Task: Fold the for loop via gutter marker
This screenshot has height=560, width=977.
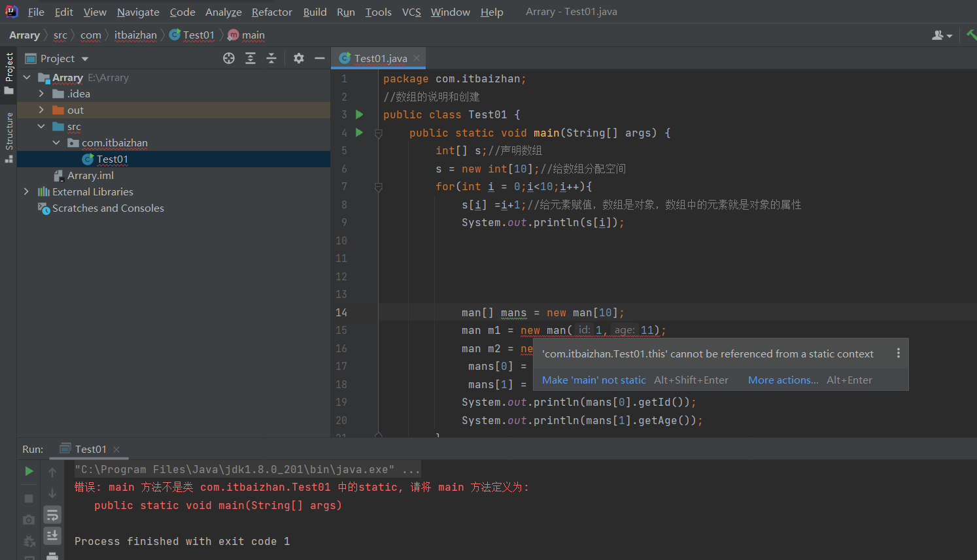Action: click(379, 187)
